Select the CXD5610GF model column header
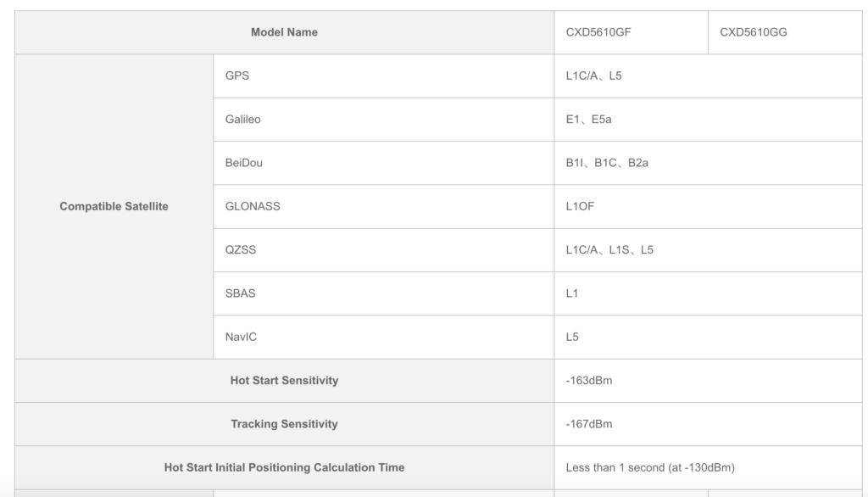868x497 pixels. tap(631, 32)
